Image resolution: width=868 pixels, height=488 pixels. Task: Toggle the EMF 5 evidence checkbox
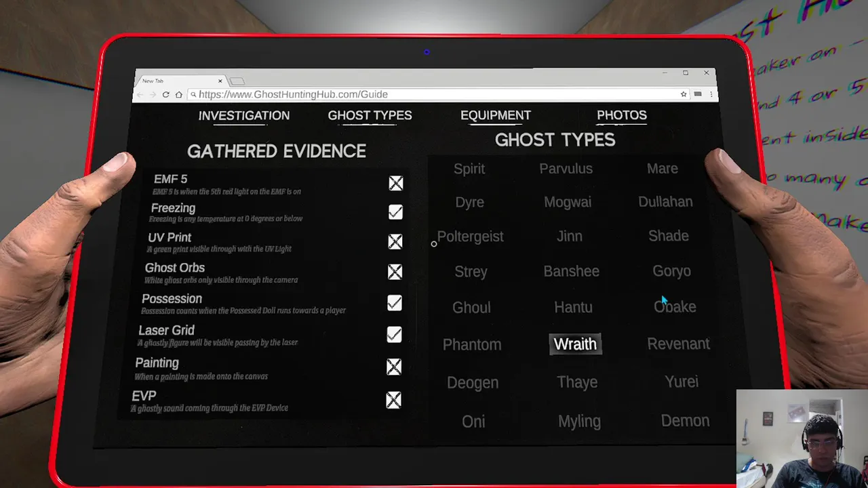[396, 183]
